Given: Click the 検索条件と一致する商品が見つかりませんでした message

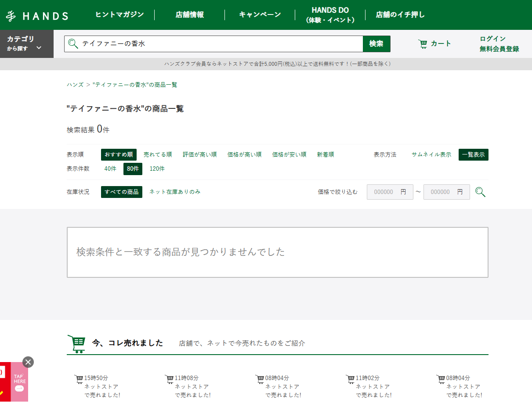Looking at the screenshot, I should pyautogui.click(x=181, y=252).
